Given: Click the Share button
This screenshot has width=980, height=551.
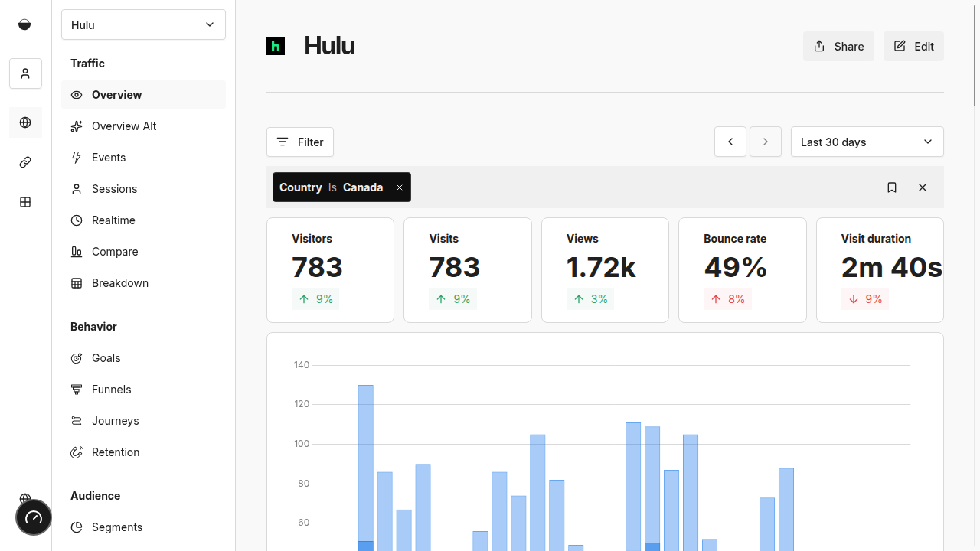Looking at the screenshot, I should coord(838,47).
